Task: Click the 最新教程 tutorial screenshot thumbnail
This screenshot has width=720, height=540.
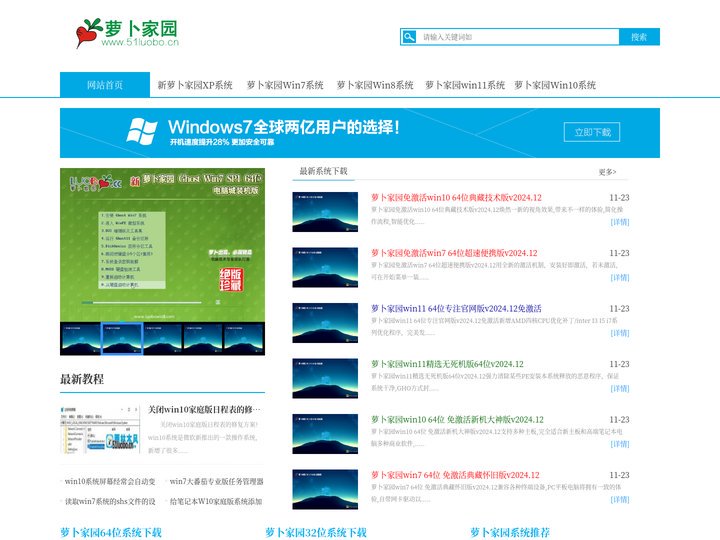Action: [x=100, y=429]
